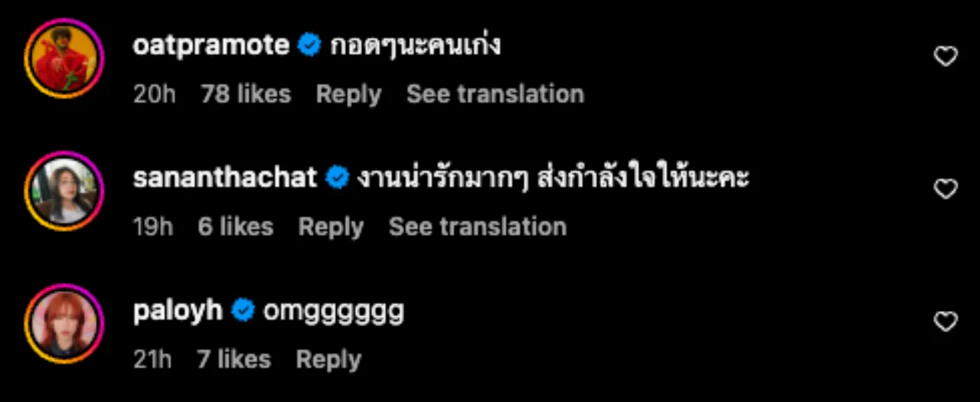View the 6 likes on sananthachat's comment

[x=235, y=227]
